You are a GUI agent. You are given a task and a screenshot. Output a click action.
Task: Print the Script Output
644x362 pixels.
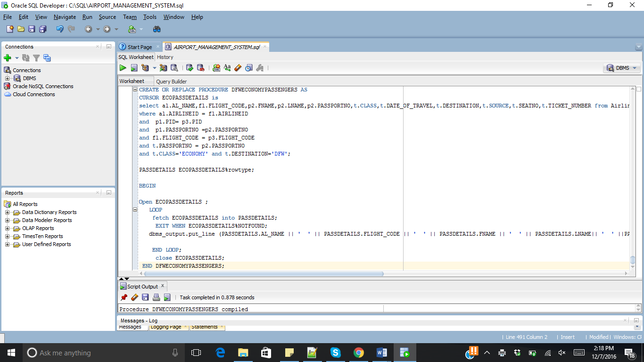tap(156, 297)
